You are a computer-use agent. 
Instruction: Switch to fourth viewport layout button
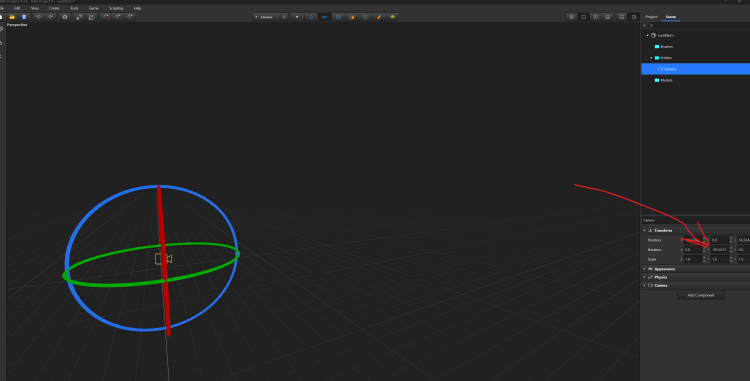pos(608,17)
